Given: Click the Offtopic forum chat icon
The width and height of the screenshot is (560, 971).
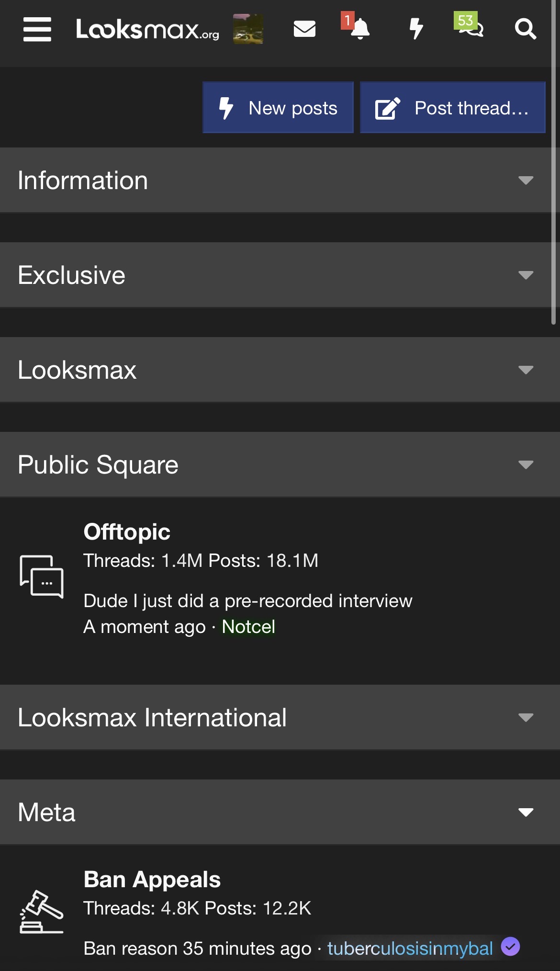Looking at the screenshot, I should [x=42, y=576].
